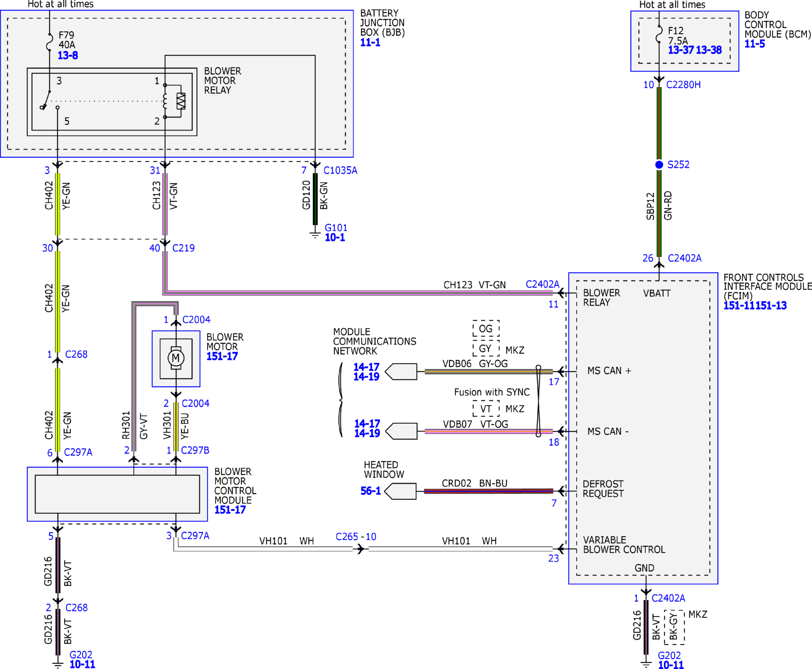Open the 151-11151-13 link under FCIM label
This screenshot has height=669, width=812.
(755, 306)
